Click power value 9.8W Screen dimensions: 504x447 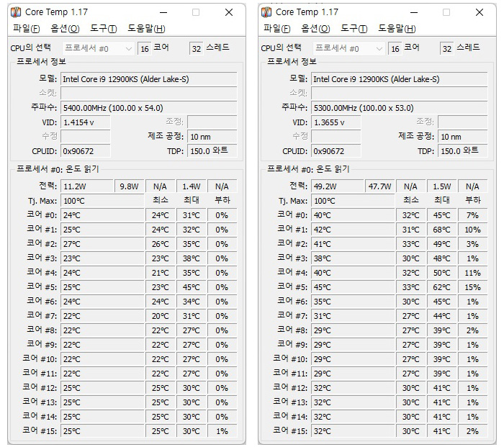[129, 186]
